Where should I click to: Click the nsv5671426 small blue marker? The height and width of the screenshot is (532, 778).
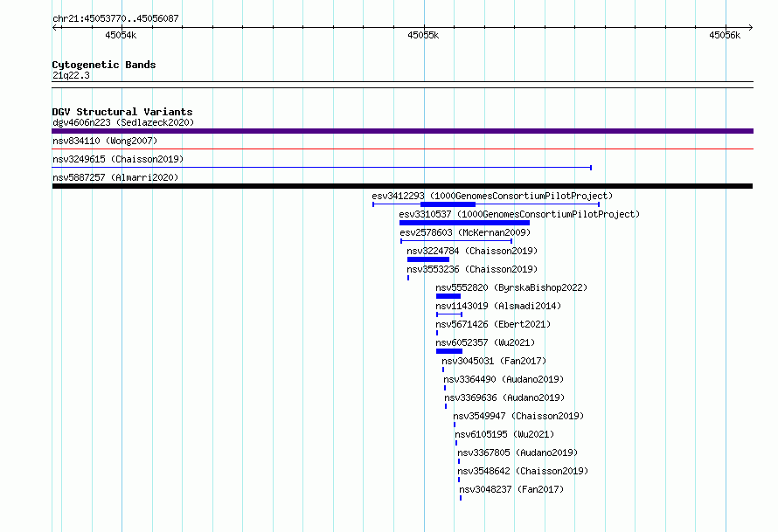pyautogui.click(x=437, y=333)
